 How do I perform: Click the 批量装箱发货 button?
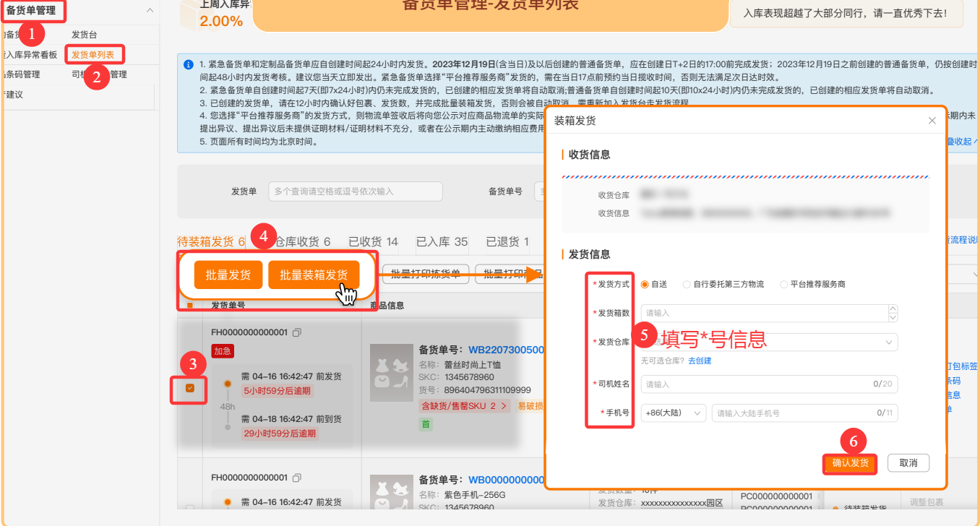[x=314, y=275]
